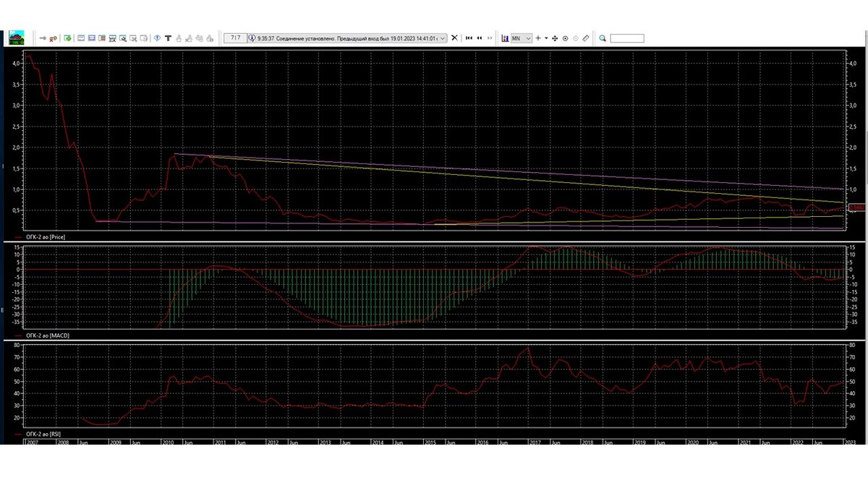Image resolution: width=868 pixels, height=488 pixels.
Task: Click the connect to server arrow icon
Action: (x=43, y=38)
